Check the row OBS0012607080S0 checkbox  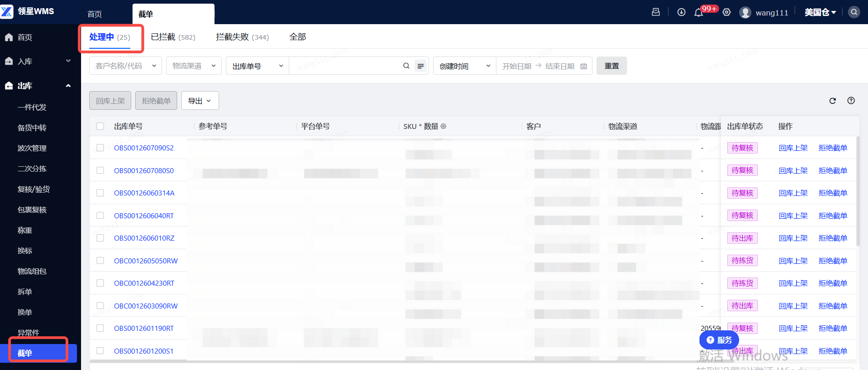coord(100,170)
